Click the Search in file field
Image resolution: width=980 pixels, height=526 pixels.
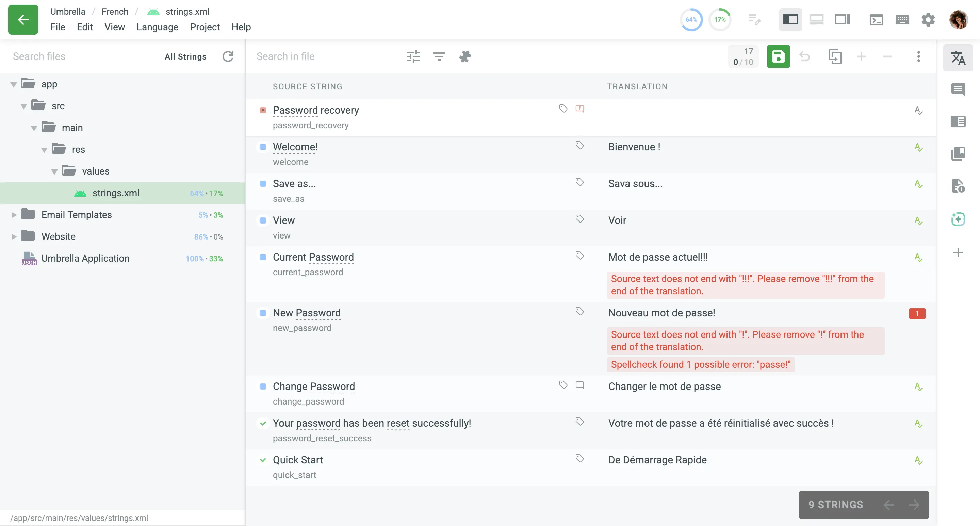(x=323, y=56)
